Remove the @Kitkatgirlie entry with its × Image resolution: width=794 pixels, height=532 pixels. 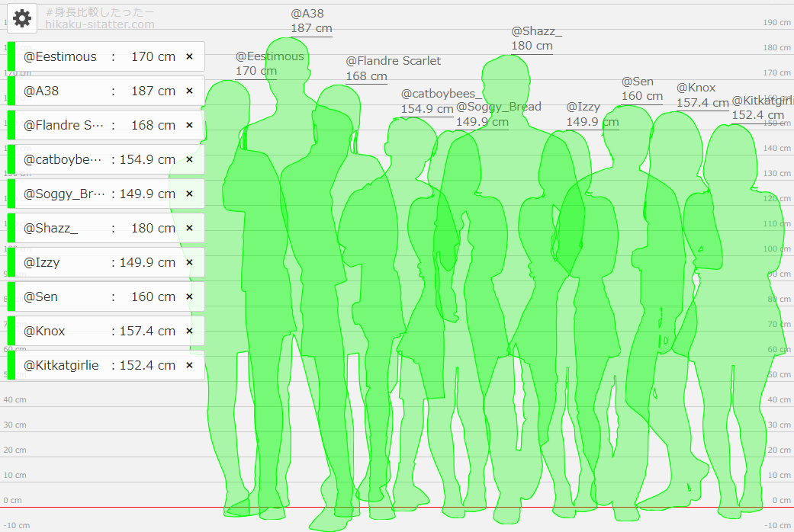click(189, 366)
